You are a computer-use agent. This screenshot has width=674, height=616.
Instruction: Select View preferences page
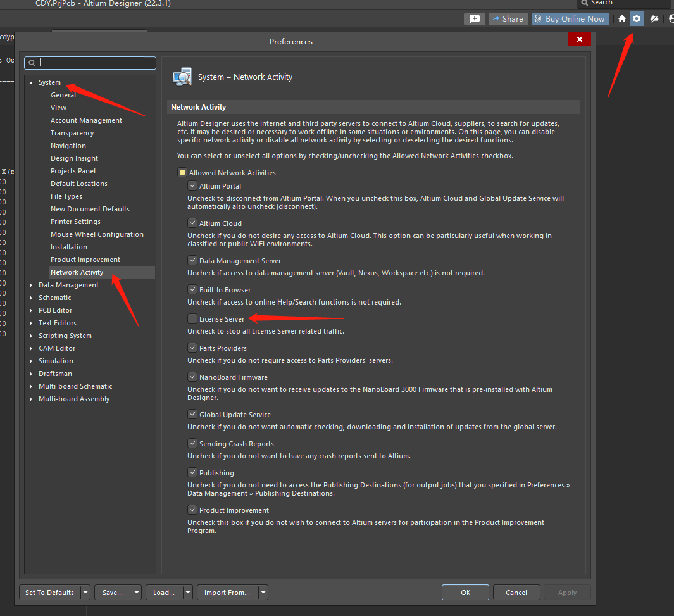(x=58, y=108)
